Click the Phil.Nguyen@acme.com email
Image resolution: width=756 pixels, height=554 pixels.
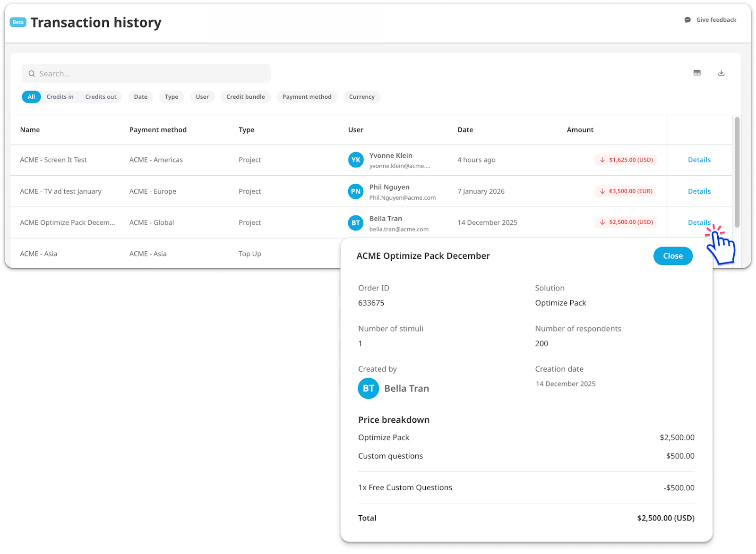coord(403,198)
